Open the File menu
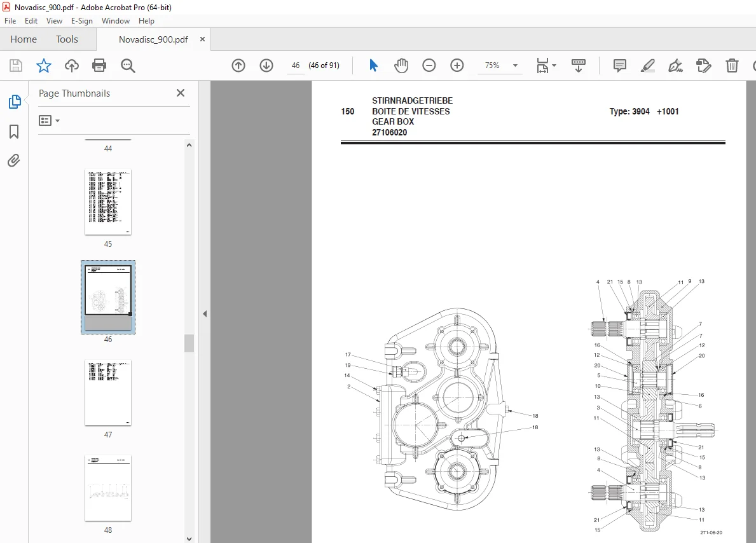 (x=10, y=21)
